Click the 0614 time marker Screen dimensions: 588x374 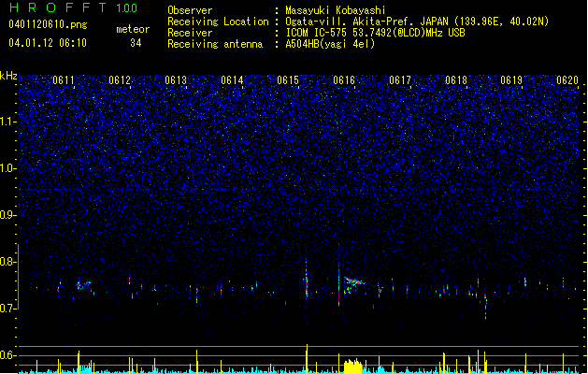[232, 80]
